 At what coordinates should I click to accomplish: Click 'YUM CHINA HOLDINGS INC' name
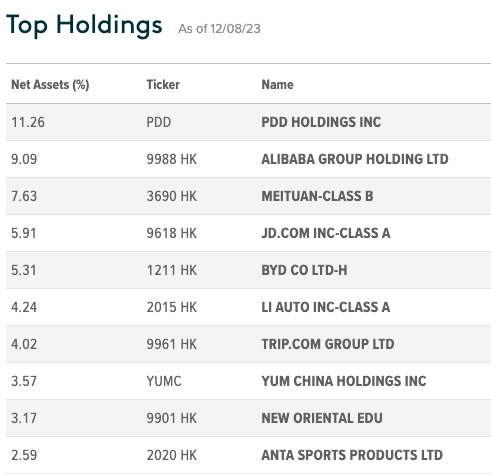[x=344, y=381]
